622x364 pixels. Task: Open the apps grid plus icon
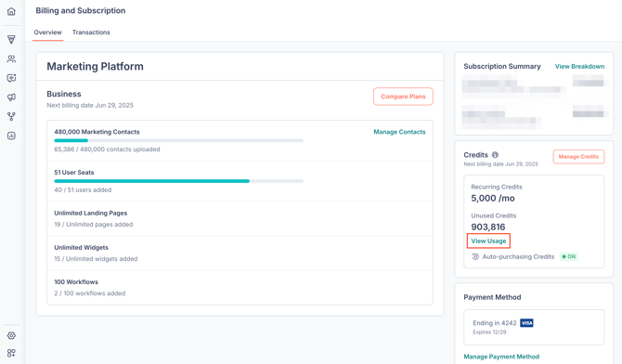click(11, 353)
